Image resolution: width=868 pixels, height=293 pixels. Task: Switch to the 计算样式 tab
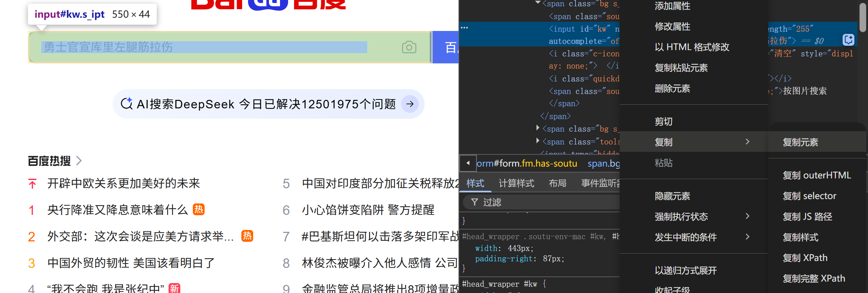(x=516, y=183)
